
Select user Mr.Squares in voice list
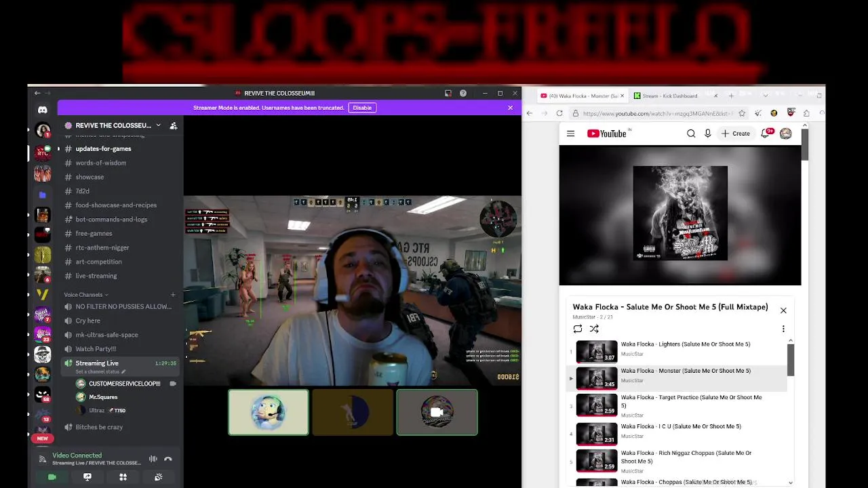tap(103, 397)
